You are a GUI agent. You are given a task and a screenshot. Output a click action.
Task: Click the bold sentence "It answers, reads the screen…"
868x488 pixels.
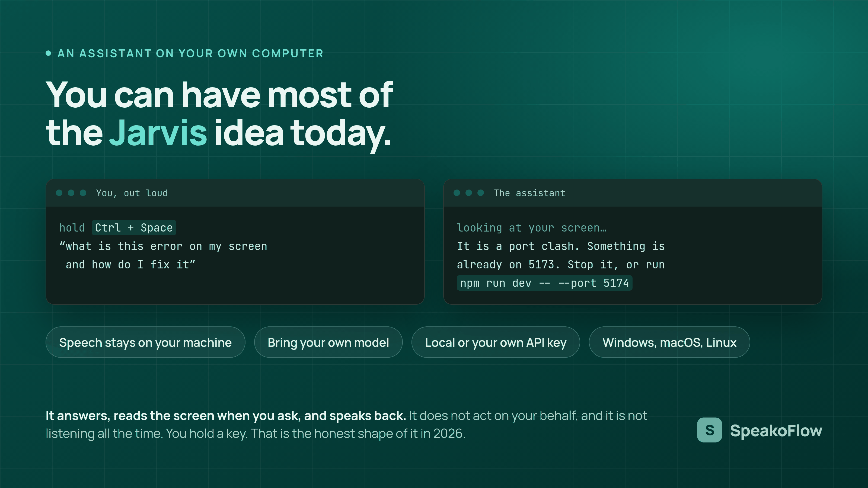click(226, 416)
